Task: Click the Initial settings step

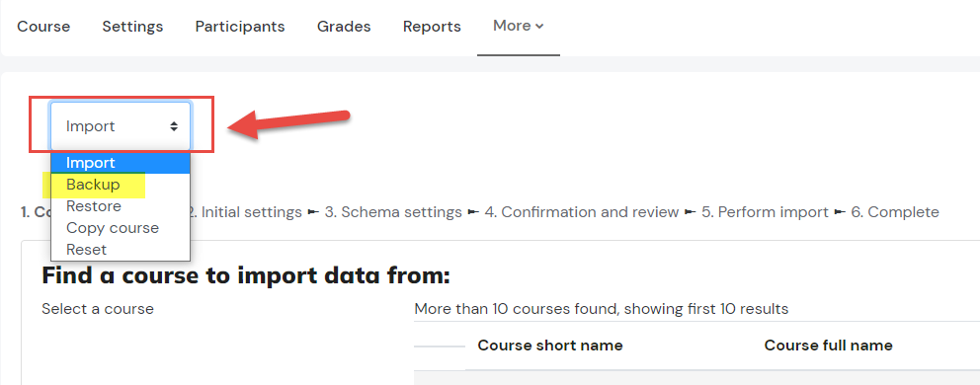Action: pyautogui.click(x=245, y=212)
